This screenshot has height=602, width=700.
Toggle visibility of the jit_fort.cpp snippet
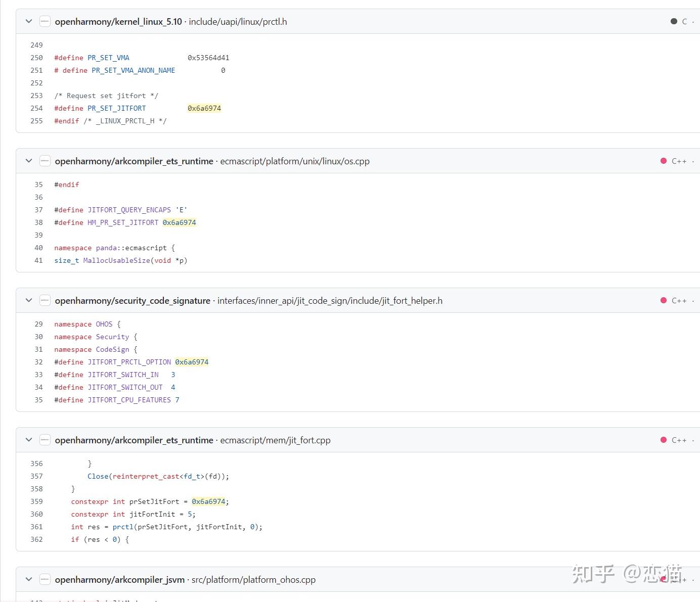(x=29, y=439)
